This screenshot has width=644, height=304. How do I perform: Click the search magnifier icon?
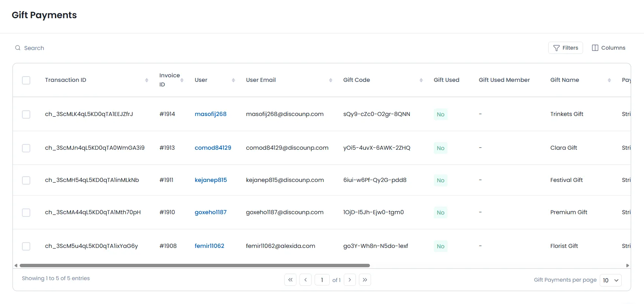18,48
